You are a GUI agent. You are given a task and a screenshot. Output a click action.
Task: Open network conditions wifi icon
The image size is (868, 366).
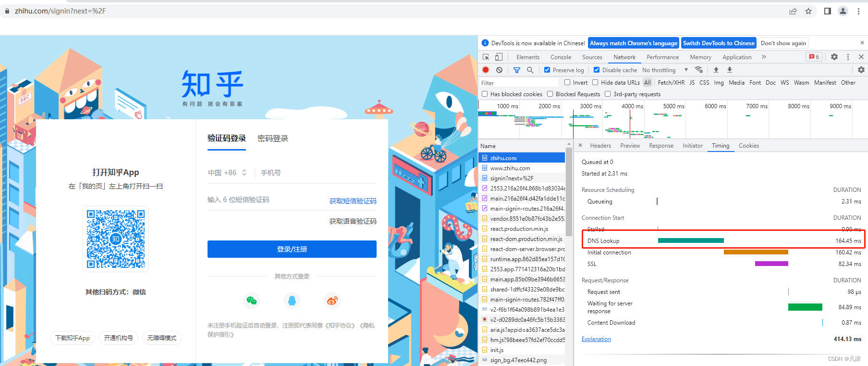(x=699, y=70)
